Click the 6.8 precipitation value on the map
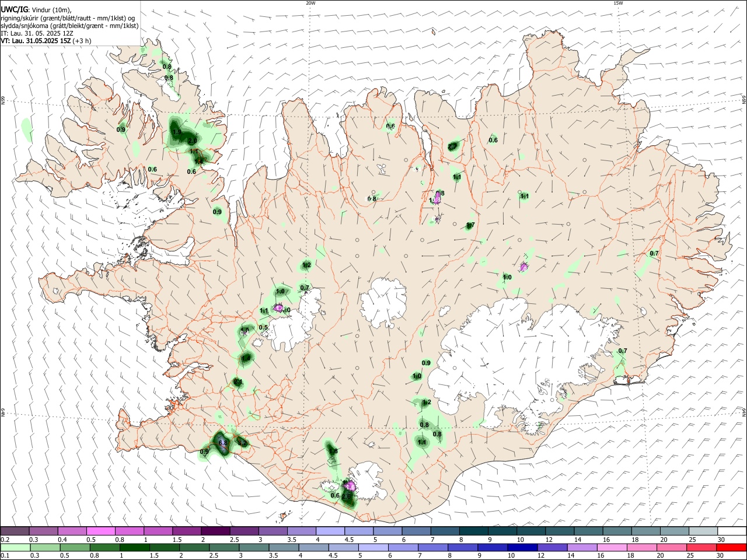 coord(222,443)
